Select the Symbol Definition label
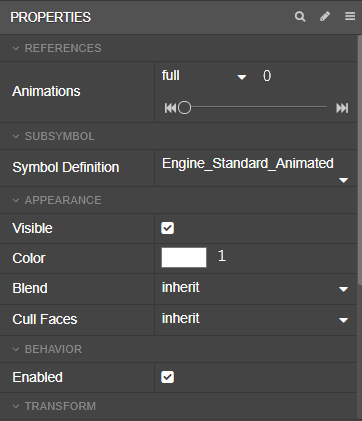Viewport: 362px width, 421px height. [x=66, y=167]
